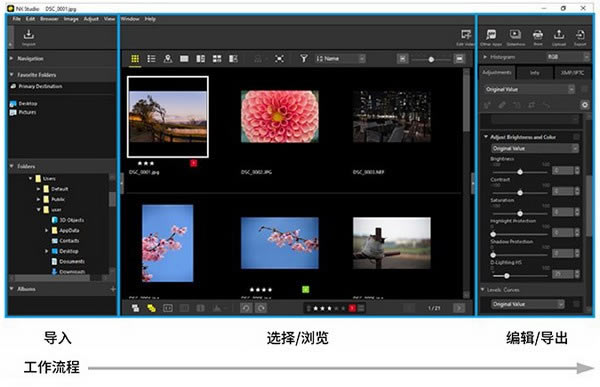
Task: Click the larger thumbnails button
Action: [459, 59]
